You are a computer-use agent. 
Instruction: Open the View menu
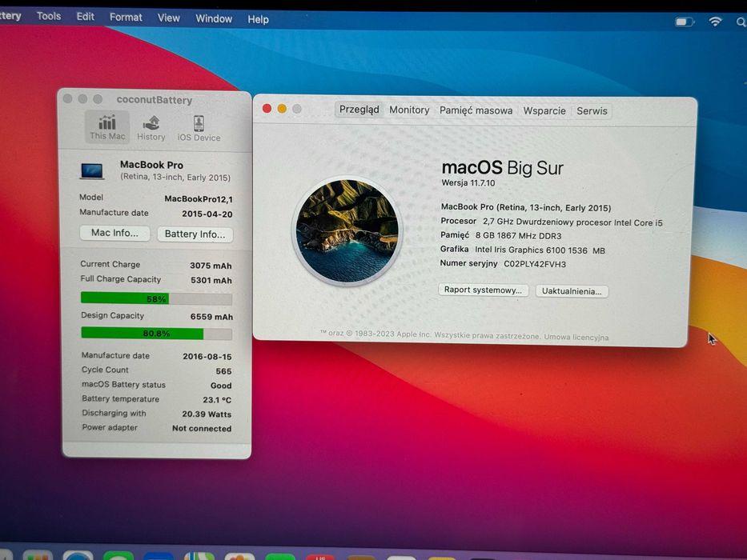(x=169, y=18)
